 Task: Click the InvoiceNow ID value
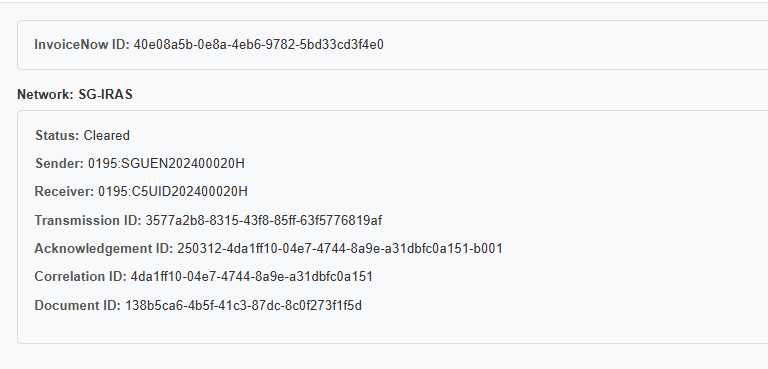pyautogui.click(x=259, y=45)
